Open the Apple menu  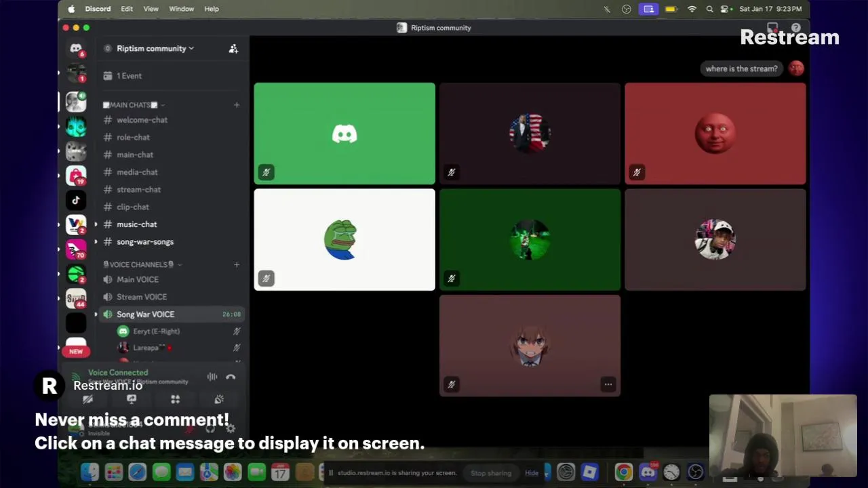point(71,9)
